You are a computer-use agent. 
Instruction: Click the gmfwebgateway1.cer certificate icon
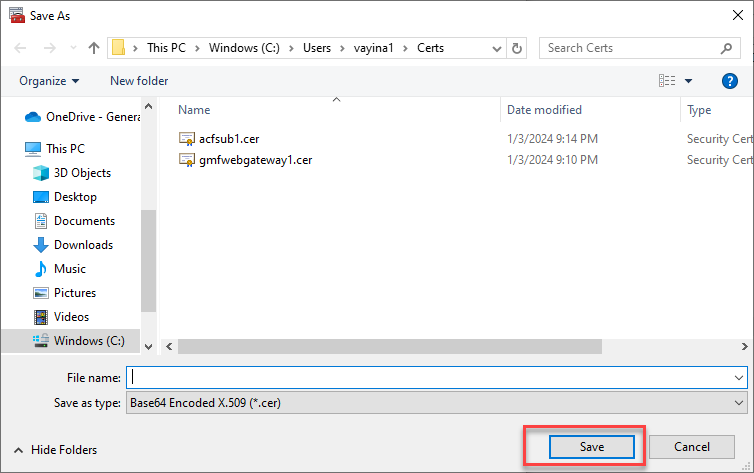[x=187, y=160]
